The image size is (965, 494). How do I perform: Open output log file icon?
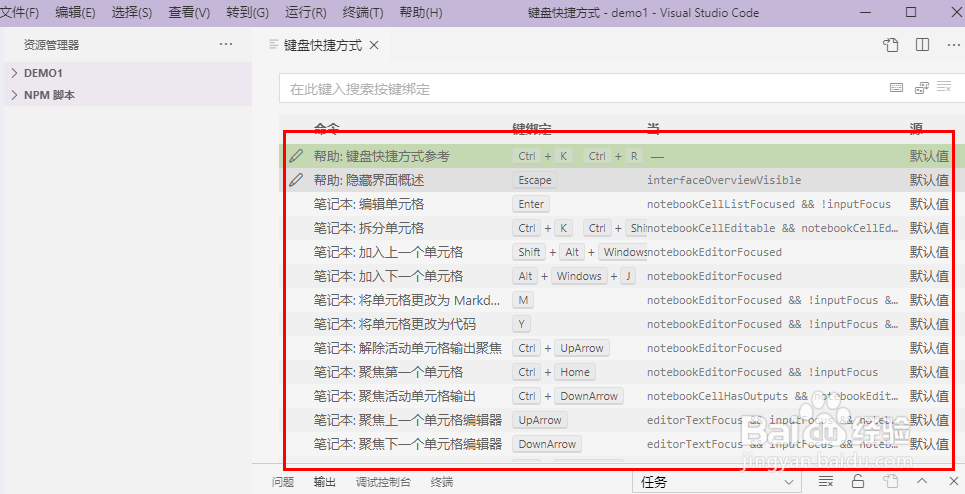(890, 481)
